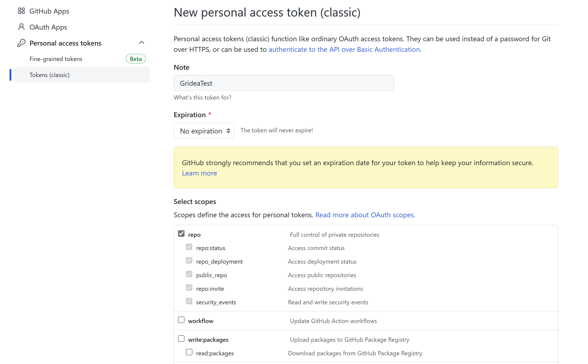Click the Note text field
The width and height of the screenshot is (588, 364).
[284, 83]
